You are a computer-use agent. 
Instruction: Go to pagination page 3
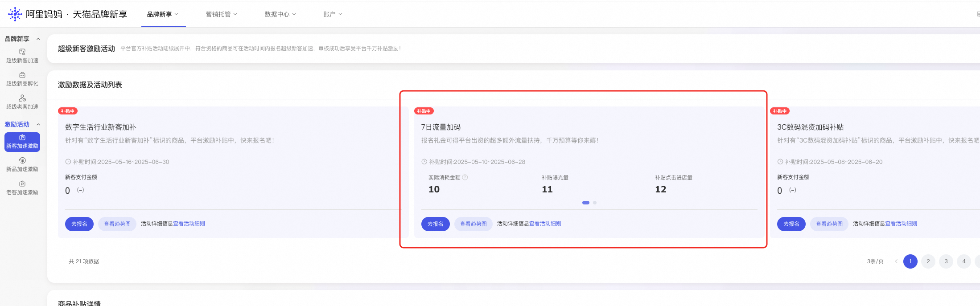pos(946,261)
